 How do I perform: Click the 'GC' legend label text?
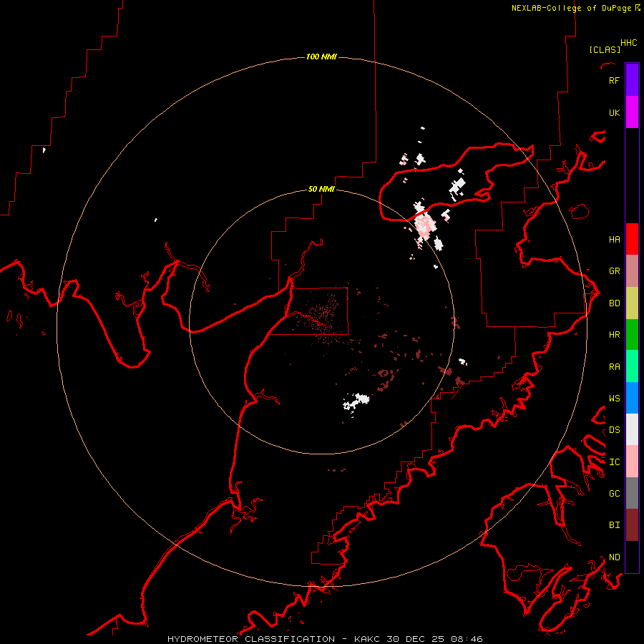614,493
